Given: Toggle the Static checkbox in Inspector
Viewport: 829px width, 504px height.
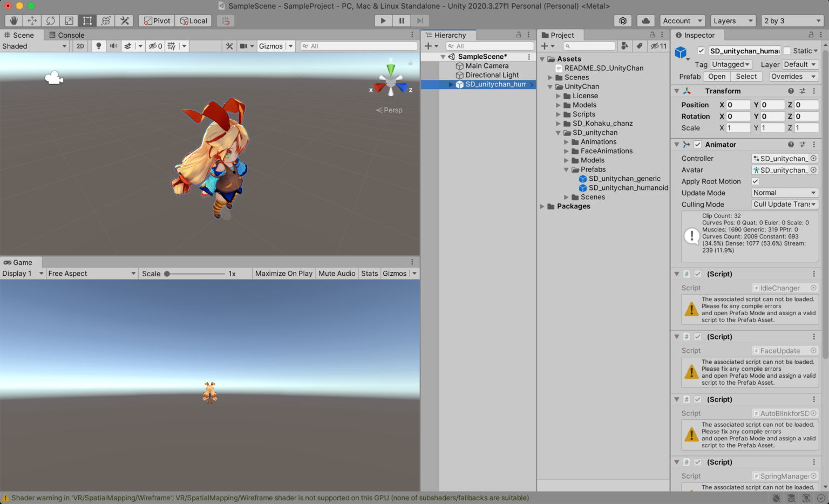Looking at the screenshot, I should tap(787, 50).
